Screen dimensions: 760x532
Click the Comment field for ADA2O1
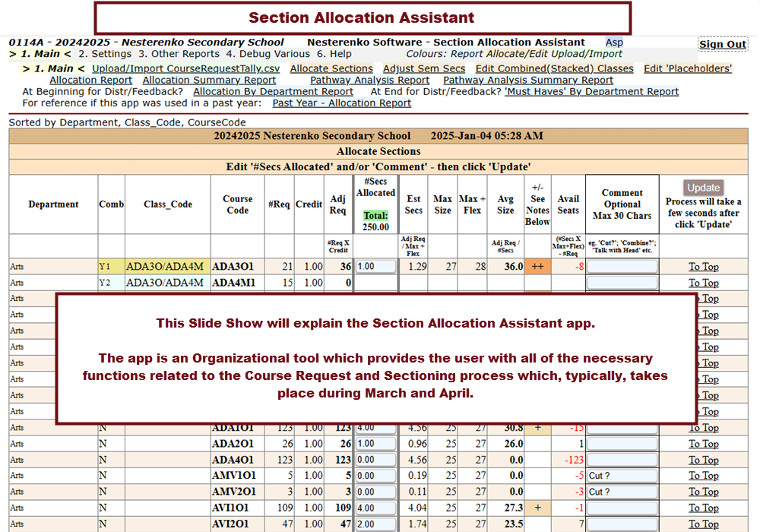click(622, 444)
